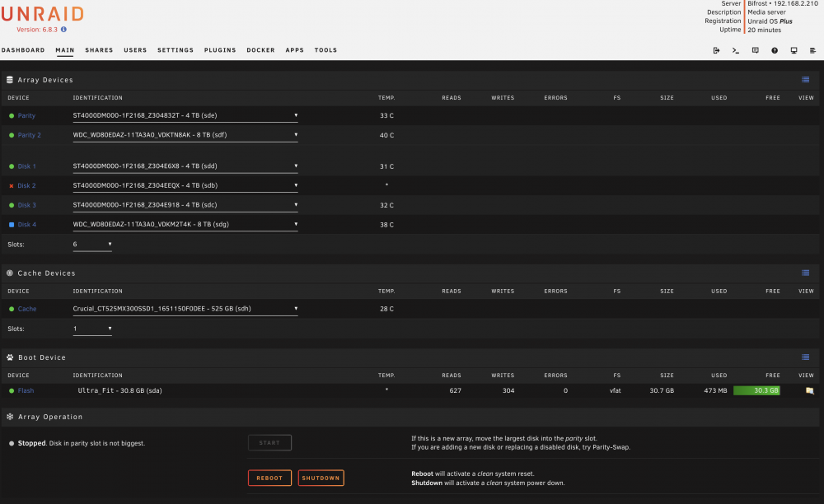The height and width of the screenshot is (504, 824).
Task: Open the Flash device link
Action: [26, 390]
